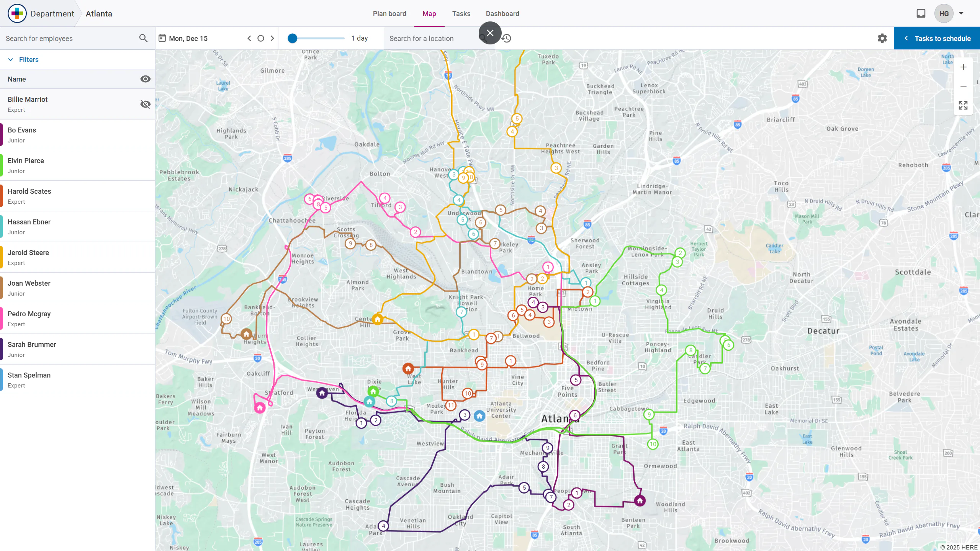Viewport: 980px width, 551px height.
Task: Click the Atlanta breadcrumb
Action: tap(99, 13)
